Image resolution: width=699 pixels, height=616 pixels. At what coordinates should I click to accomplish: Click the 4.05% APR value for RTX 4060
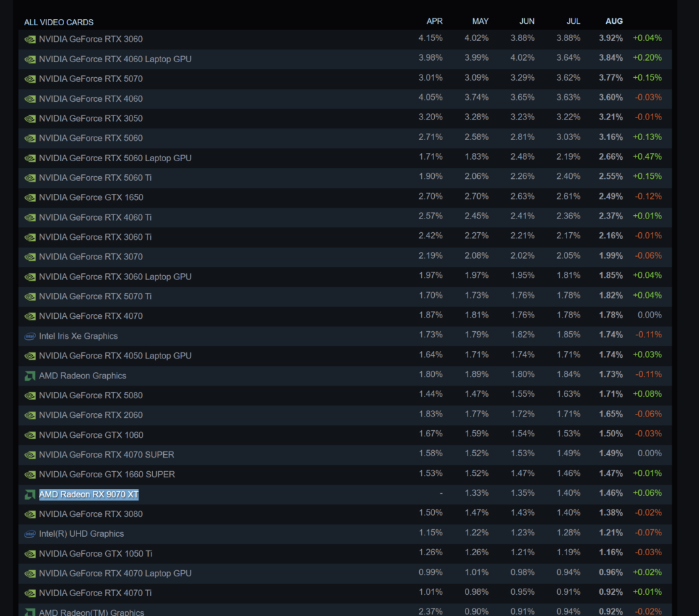coord(431,98)
